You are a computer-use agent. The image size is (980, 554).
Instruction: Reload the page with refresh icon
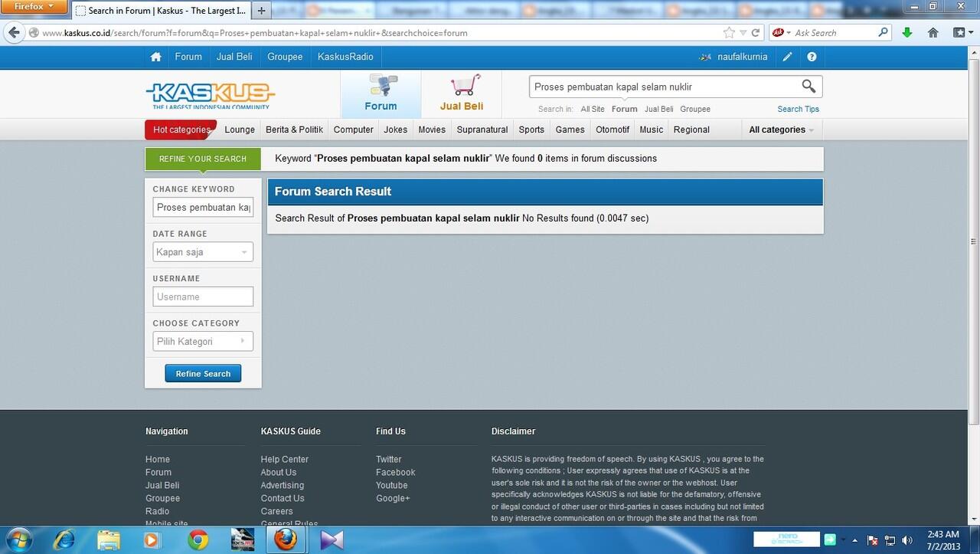point(756,33)
